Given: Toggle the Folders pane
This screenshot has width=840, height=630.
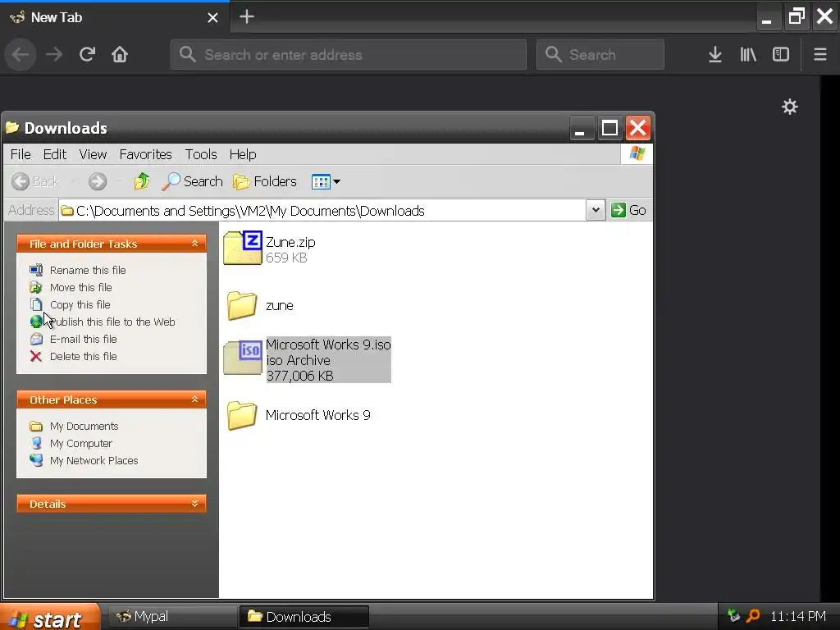Looking at the screenshot, I should (x=265, y=181).
